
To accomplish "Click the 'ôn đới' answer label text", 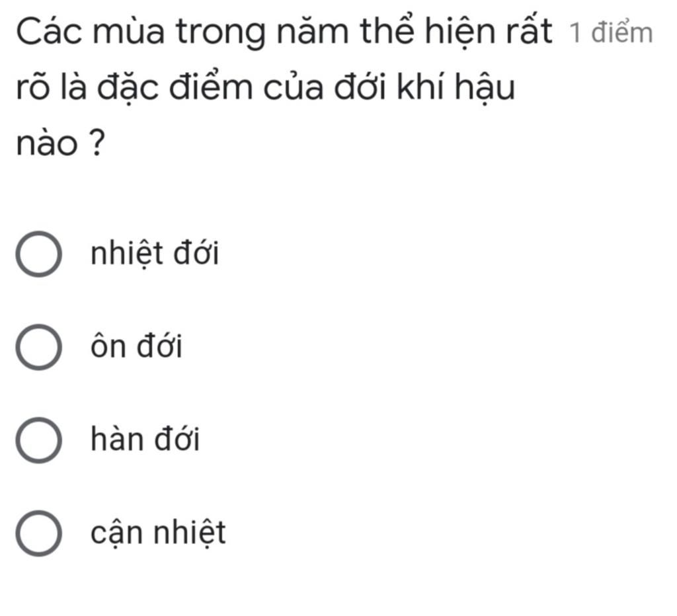I will coord(136,346).
